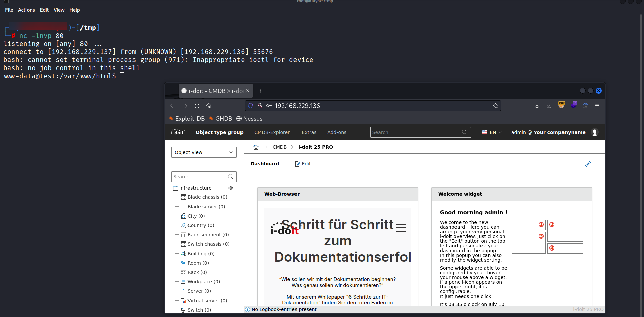Open the terminal's Actions menu

coord(26,10)
